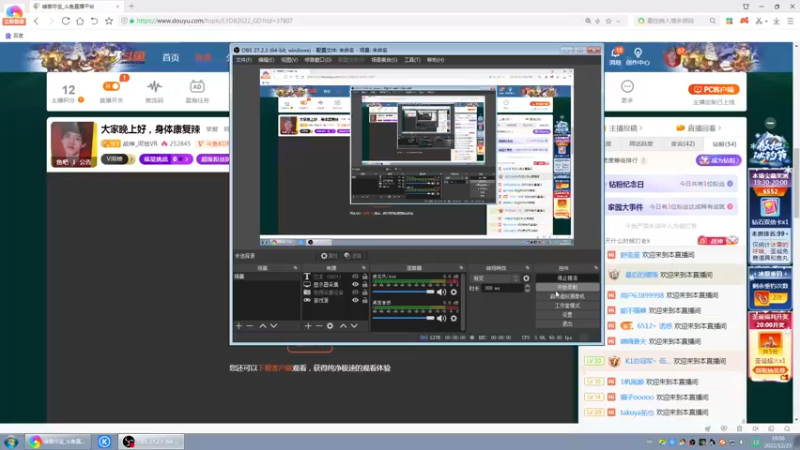Move scene up in OBS scenes panel

pyautogui.click(x=263, y=326)
